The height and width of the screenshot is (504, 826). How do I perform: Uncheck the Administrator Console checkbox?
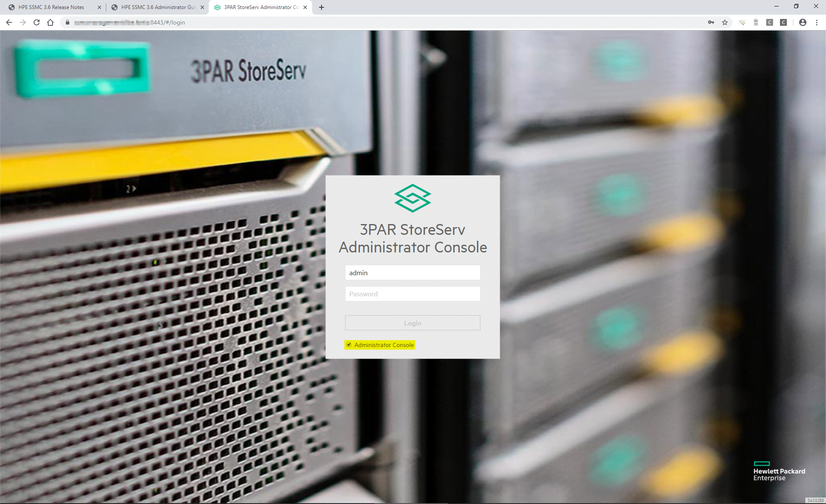pyautogui.click(x=349, y=345)
